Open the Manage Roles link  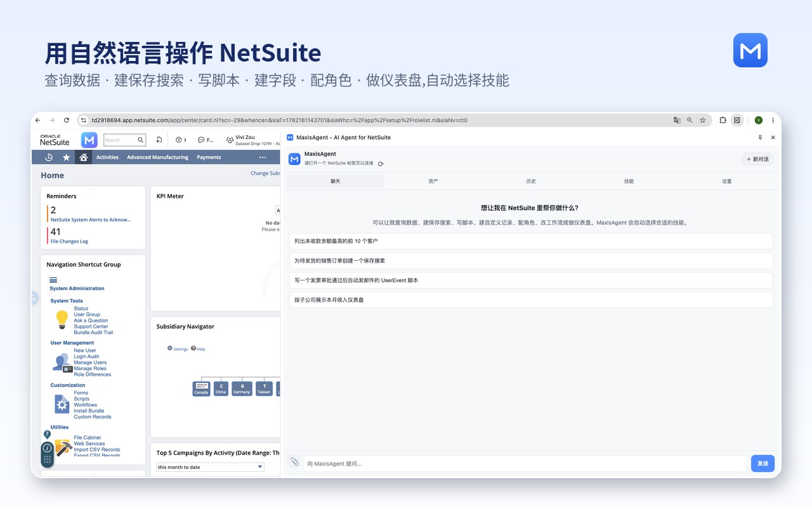[x=90, y=368]
